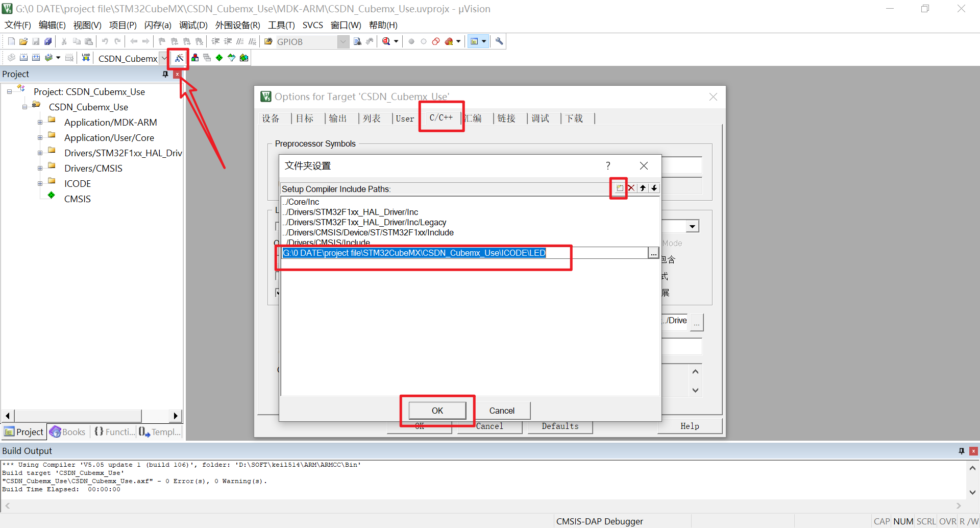Download to flash with the LOAD icon

[86, 58]
